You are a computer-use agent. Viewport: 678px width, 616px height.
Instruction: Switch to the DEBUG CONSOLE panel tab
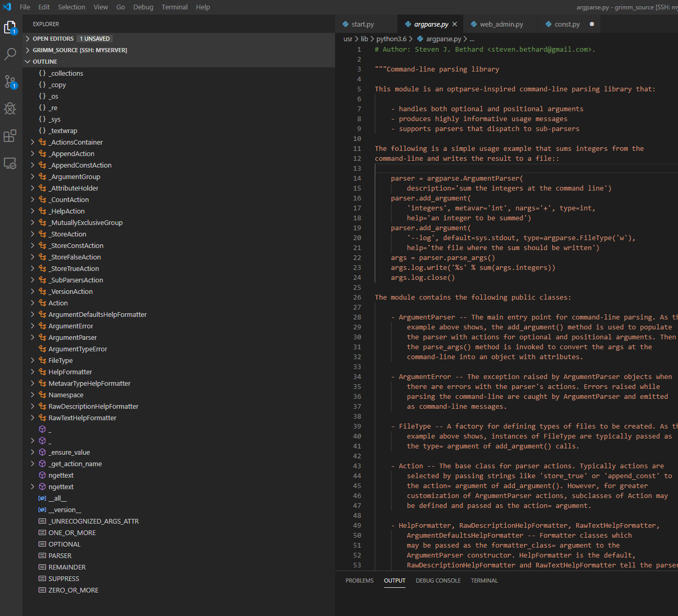tap(438, 580)
